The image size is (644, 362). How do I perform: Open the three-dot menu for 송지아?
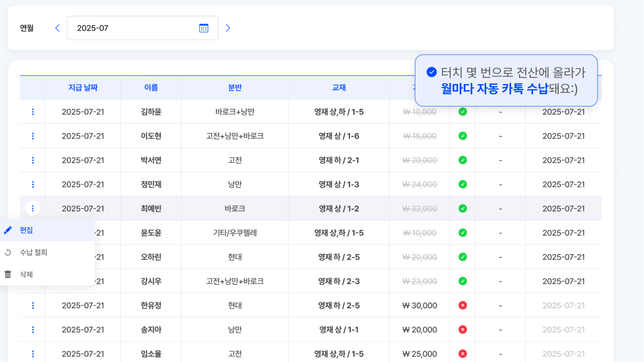(33, 330)
